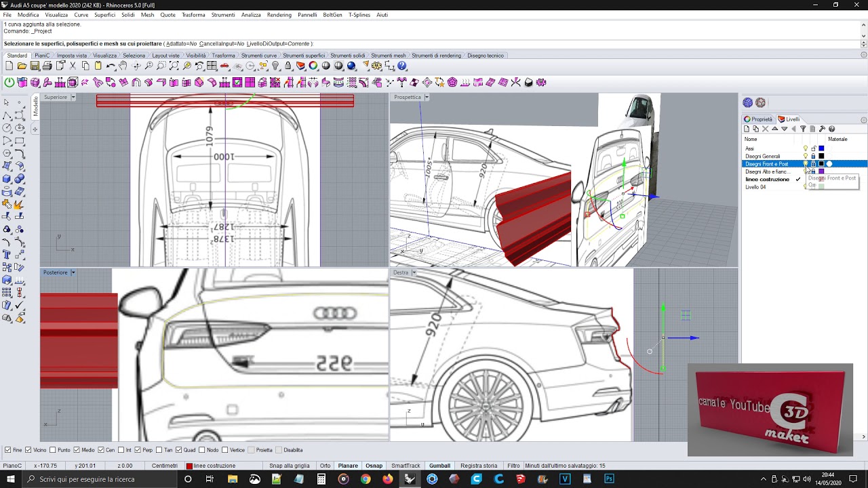Create a new file with the New icon

tap(9, 66)
